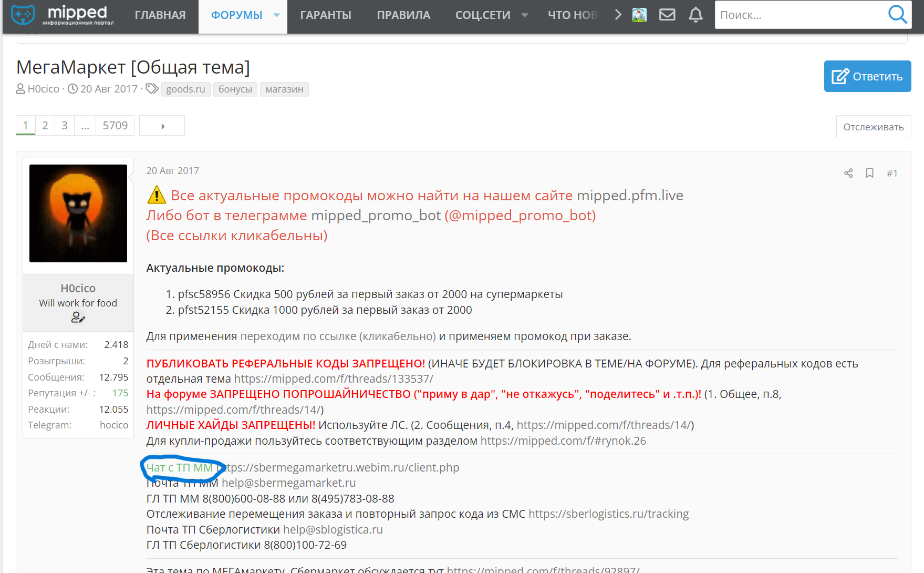924x573 pixels.
Task: Open the page jump ellipsis in pagination
Action: [85, 126]
